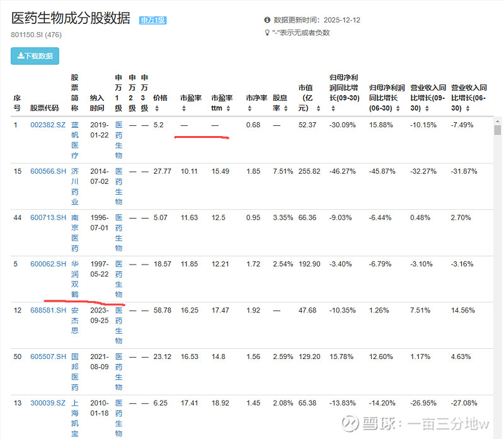This screenshot has height=439, width=504.
Task: Click 医药生物 link in 600566.SH row
Action: [119, 186]
